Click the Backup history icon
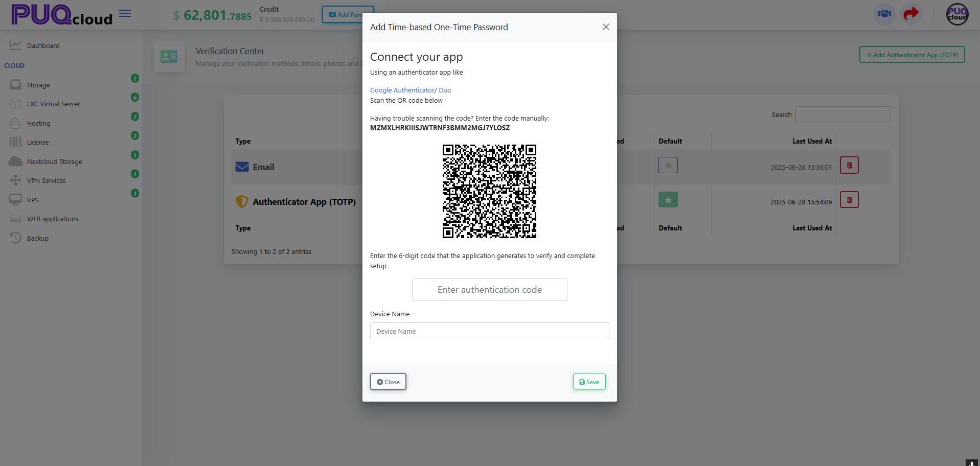 coord(15,238)
